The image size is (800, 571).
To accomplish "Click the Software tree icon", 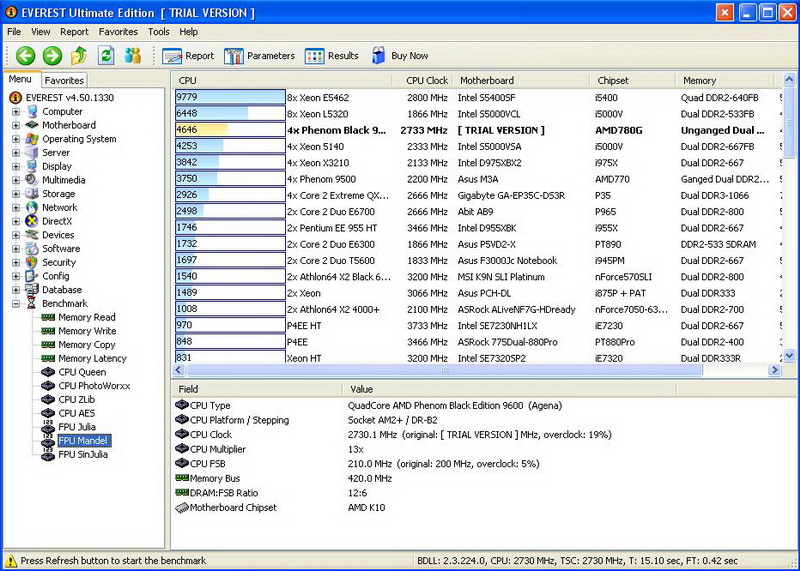I will tap(32, 249).
